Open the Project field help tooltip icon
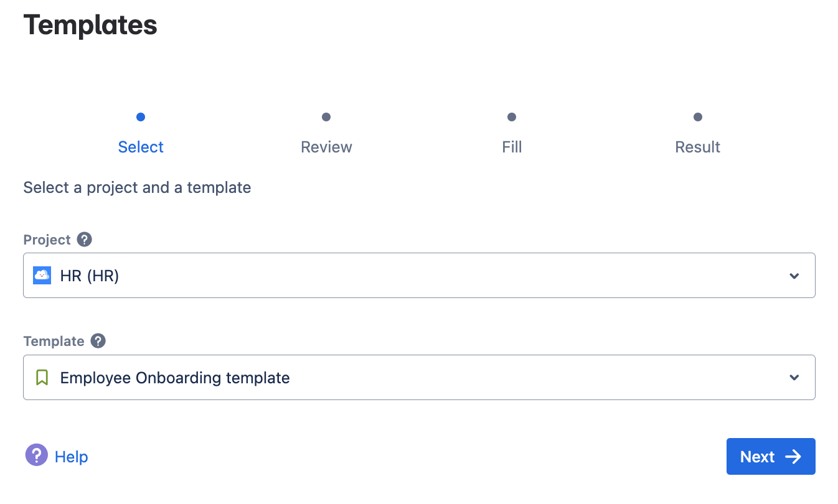 pos(85,240)
